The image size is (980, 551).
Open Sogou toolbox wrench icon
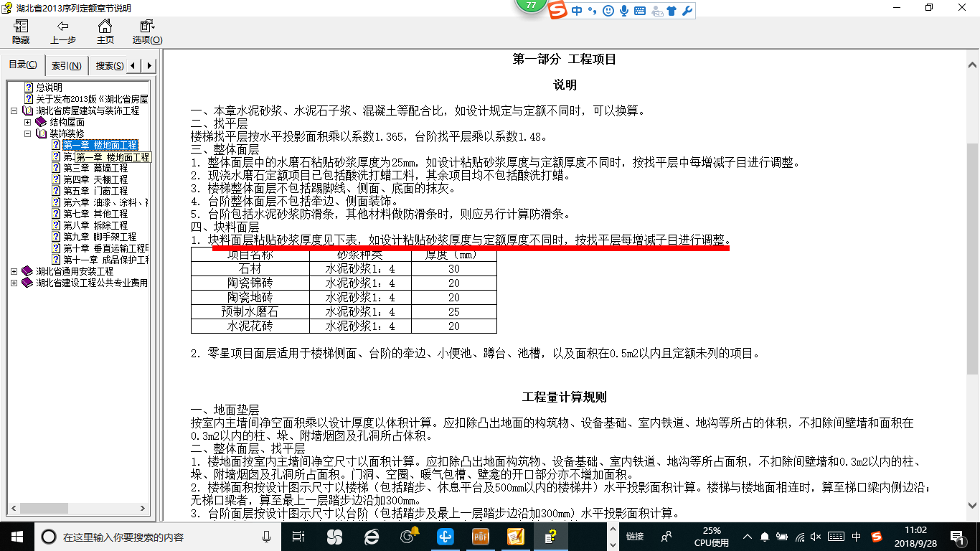pyautogui.click(x=687, y=11)
